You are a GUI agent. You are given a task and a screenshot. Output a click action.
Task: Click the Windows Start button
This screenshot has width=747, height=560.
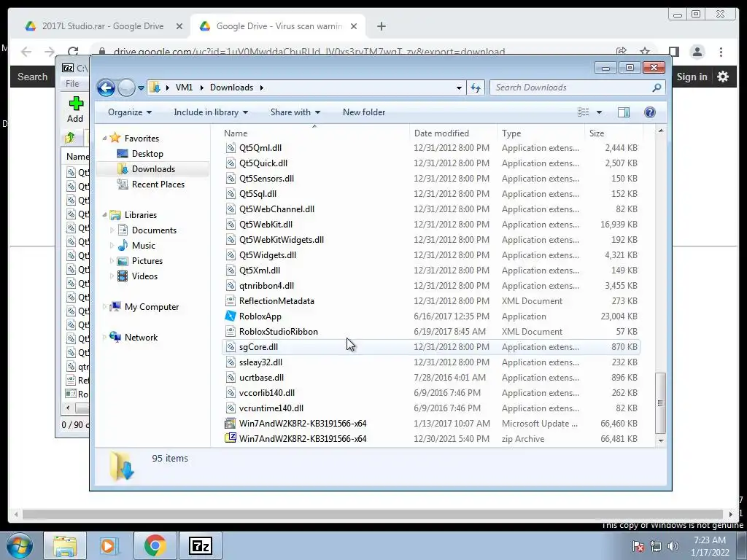[x=19, y=545]
